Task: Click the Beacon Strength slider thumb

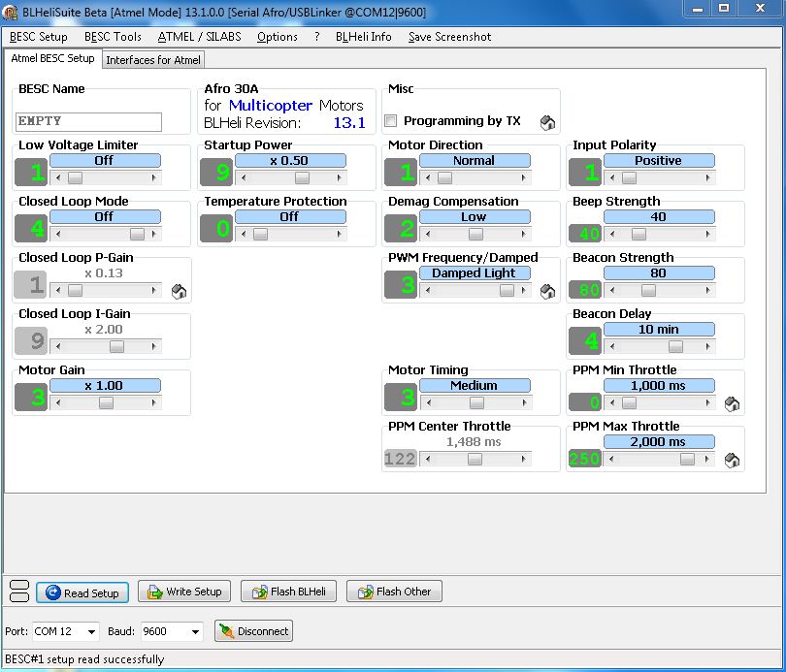Action: pyautogui.click(x=648, y=290)
